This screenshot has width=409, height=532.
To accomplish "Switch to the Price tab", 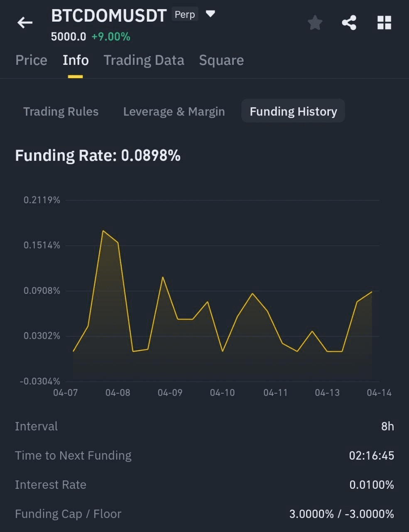I will pos(31,60).
